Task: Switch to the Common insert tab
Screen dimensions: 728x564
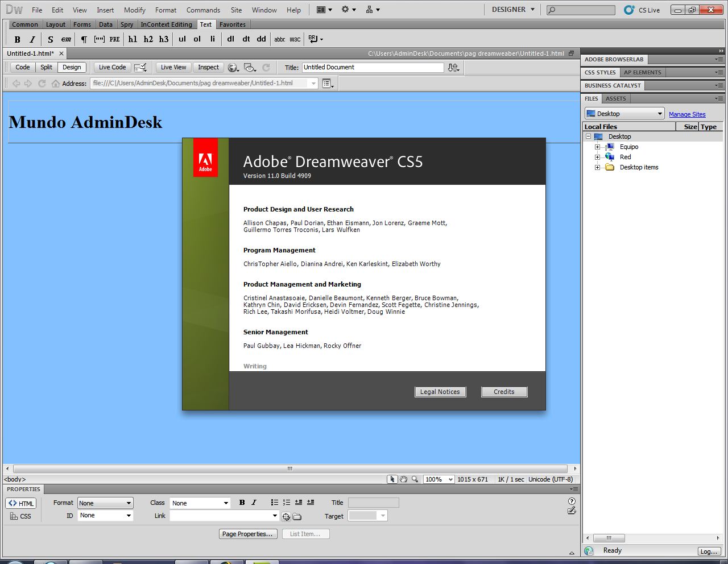Action: 25,24
